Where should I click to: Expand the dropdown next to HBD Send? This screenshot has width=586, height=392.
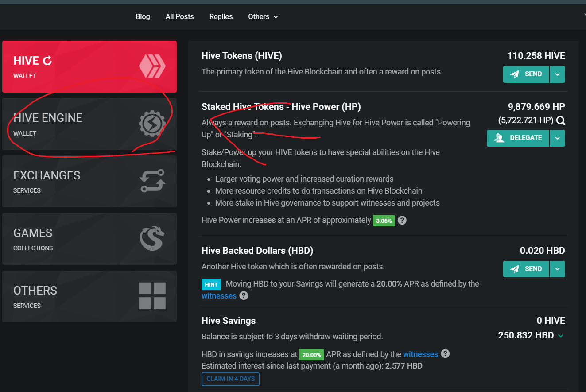tap(557, 269)
